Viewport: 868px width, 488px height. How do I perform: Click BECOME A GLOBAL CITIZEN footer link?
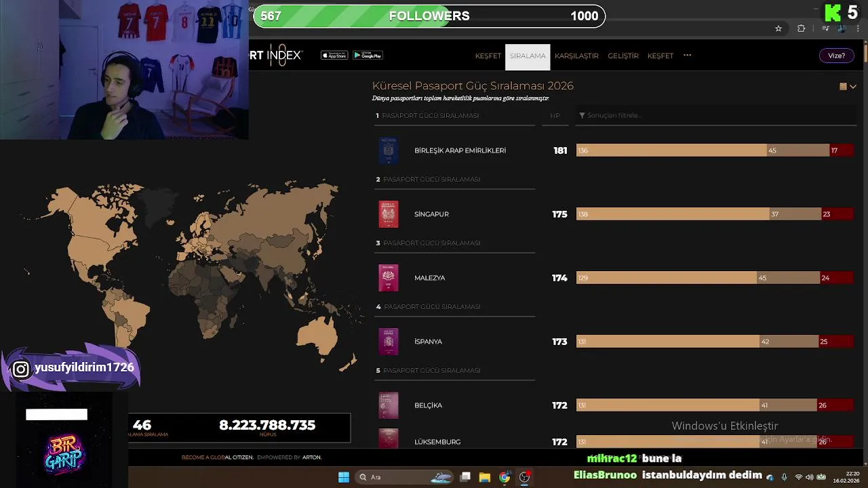pyautogui.click(x=218, y=457)
